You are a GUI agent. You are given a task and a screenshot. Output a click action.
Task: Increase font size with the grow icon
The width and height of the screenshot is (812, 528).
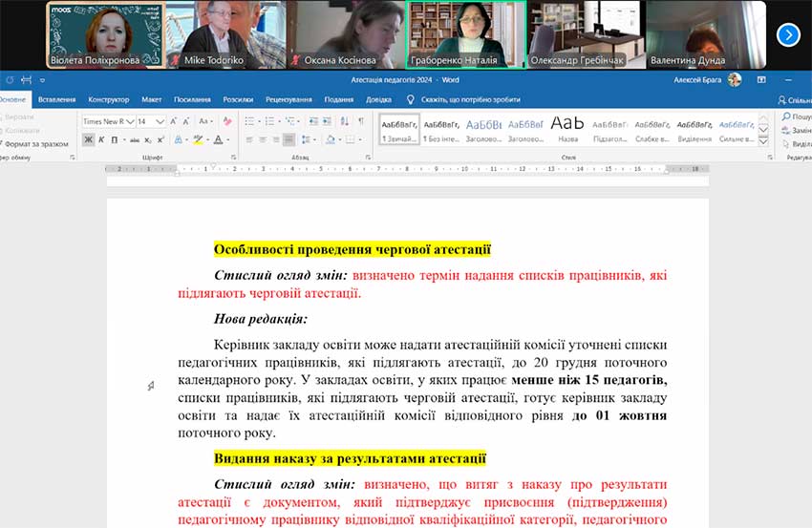click(175, 121)
